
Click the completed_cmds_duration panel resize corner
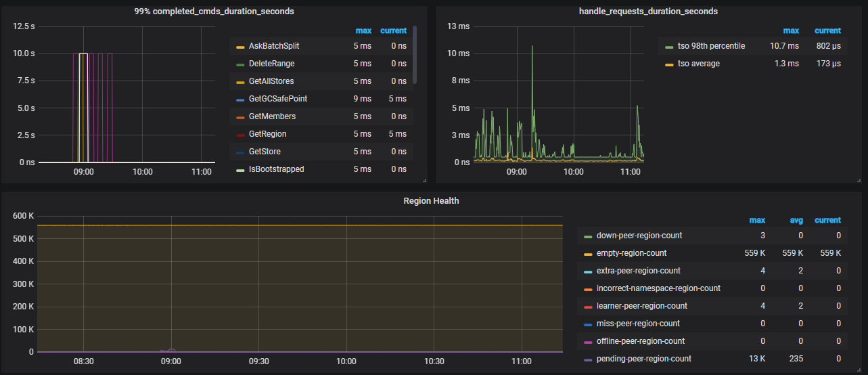(x=424, y=180)
